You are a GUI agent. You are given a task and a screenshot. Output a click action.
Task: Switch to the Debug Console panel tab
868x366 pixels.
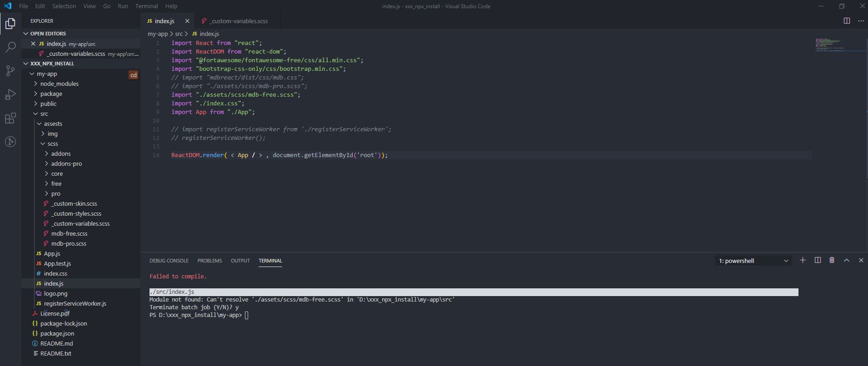pyautogui.click(x=169, y=261)
